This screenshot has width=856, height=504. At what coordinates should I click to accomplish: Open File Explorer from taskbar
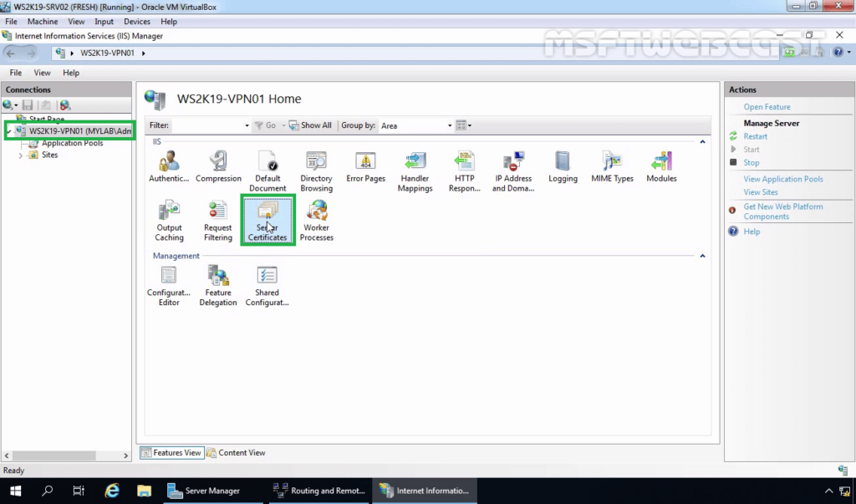(144, 491)
